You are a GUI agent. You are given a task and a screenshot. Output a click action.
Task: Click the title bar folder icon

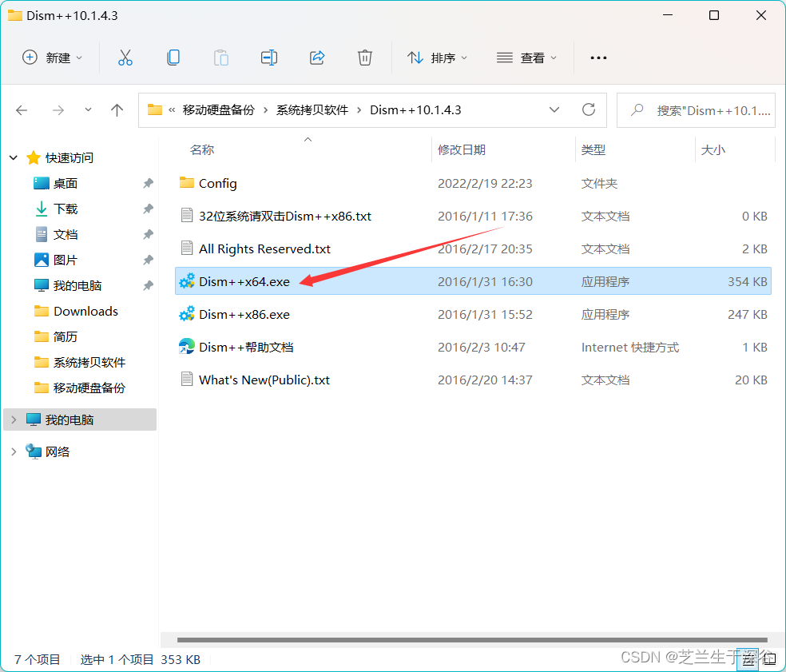[15, 15]
